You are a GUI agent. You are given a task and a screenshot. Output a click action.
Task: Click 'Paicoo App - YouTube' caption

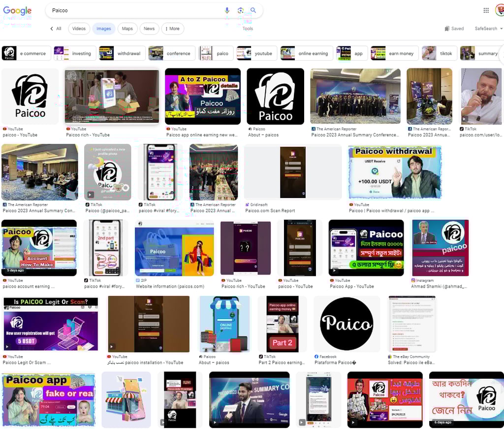(x=352, y=286)
